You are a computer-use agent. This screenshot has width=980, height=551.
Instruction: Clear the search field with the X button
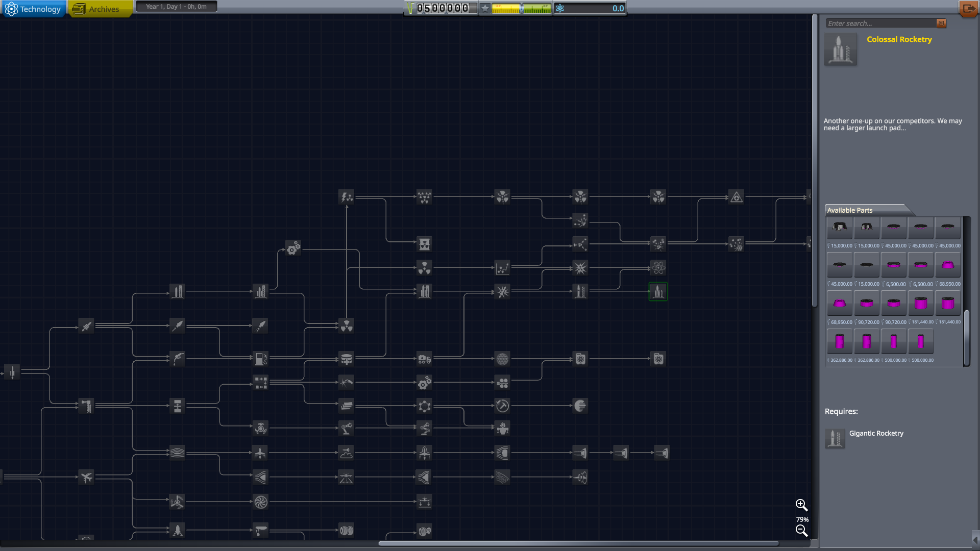941,23
